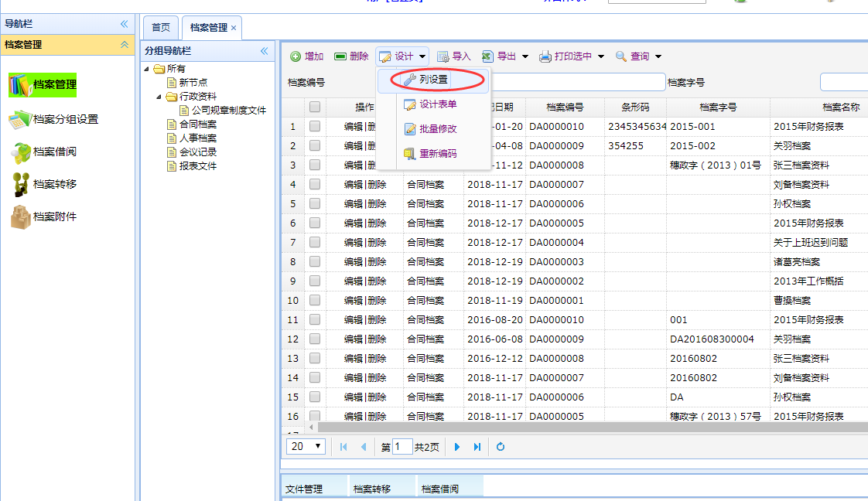Click the 人事档案 tree node
Viewport: 868px width, 501px height.
tap(197, 138)
